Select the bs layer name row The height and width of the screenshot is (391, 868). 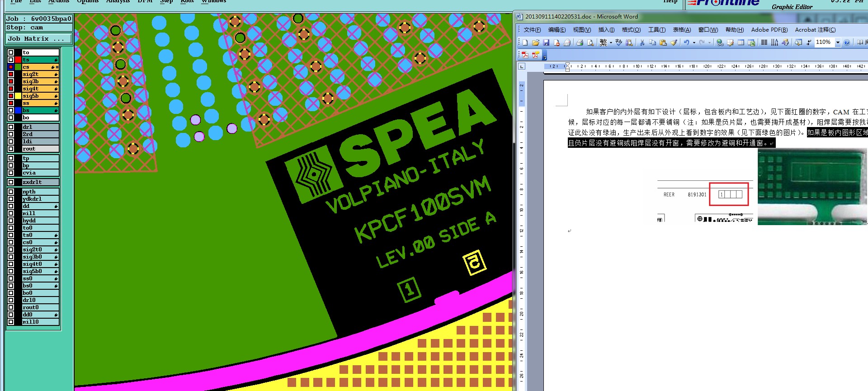click(x=40, y=110)
